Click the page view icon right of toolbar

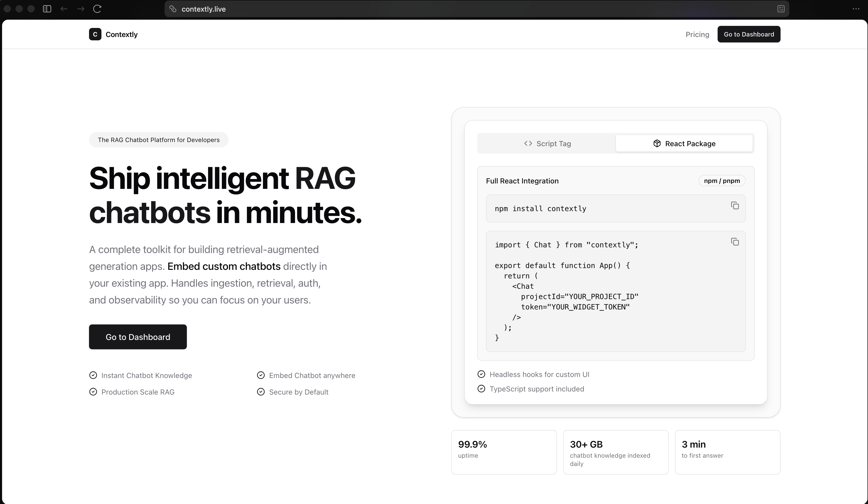pos(780,9)
